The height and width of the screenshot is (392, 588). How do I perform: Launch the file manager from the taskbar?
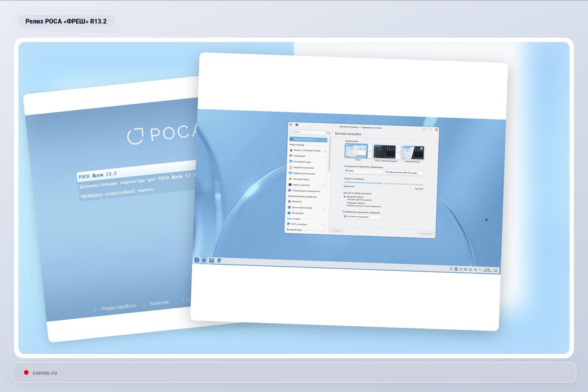pos(212,260)
